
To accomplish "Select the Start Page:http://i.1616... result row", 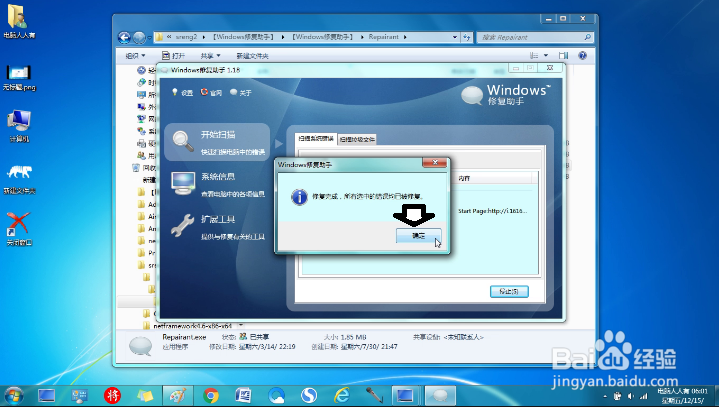I will pos(492,211).
